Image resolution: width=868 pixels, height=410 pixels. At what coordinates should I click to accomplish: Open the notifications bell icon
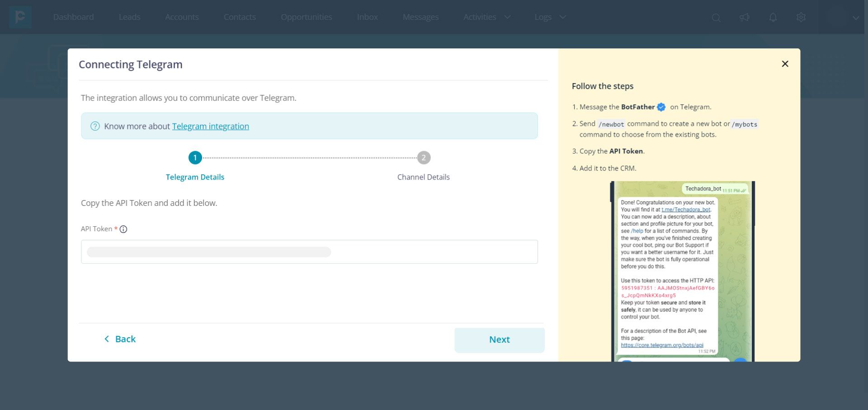pos(773,17)
